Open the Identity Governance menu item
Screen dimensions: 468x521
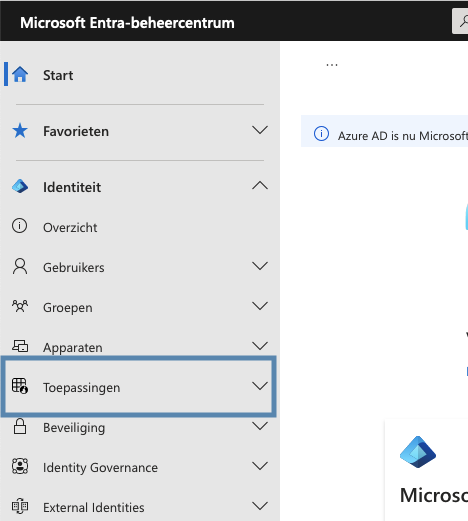[139, 467]
